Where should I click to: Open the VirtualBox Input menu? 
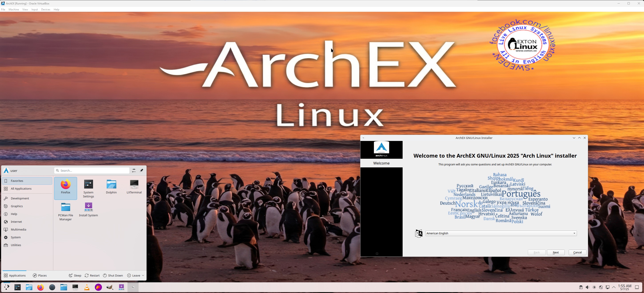point(34,10)
